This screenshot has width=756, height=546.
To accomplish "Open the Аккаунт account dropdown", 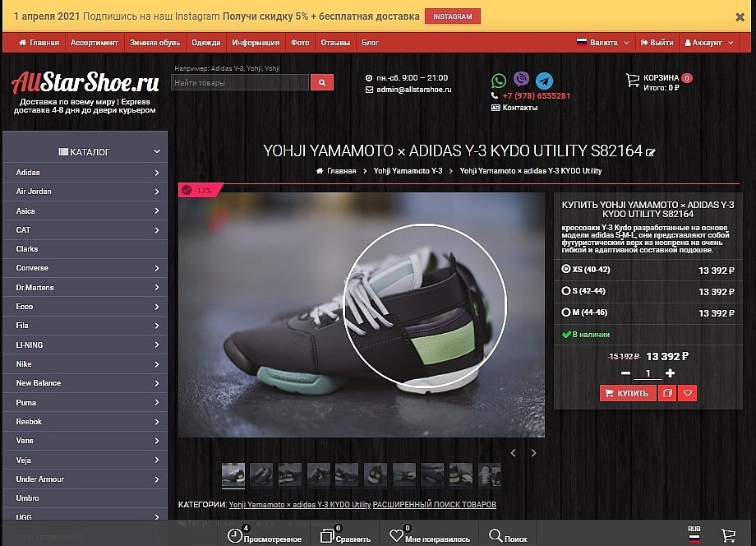I will coord(708,43).
